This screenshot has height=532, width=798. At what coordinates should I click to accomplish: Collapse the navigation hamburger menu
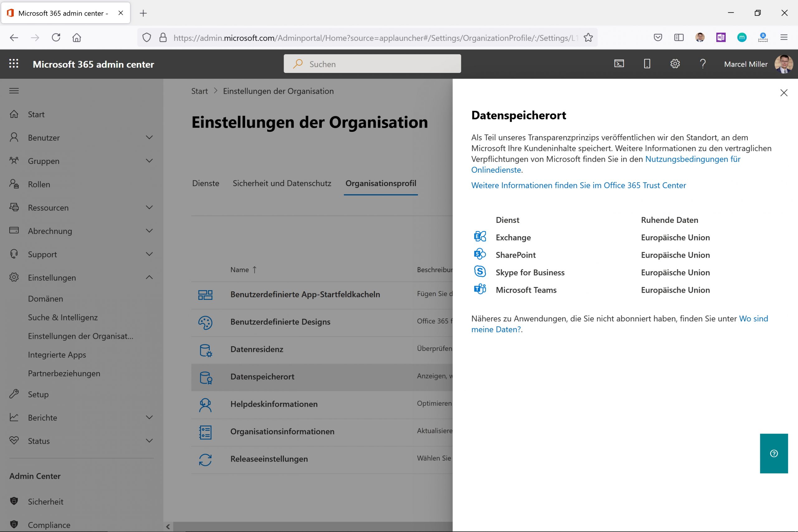(x=14, y=91)
